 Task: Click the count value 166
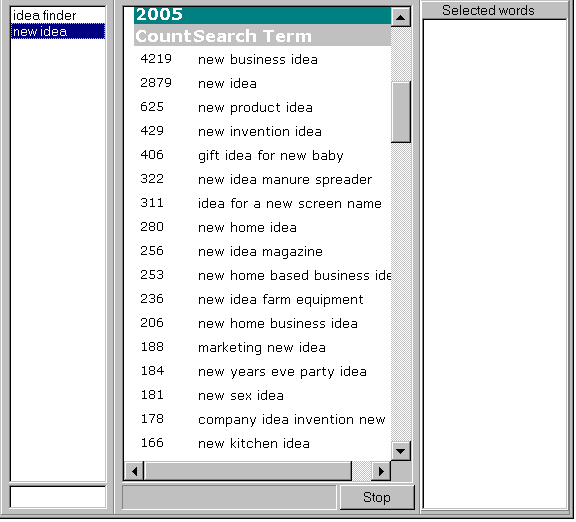pyautogui.click(x=152, y=443)
